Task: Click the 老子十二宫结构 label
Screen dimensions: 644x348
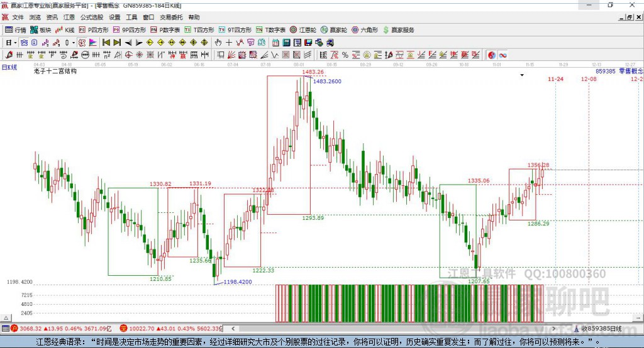Action: pyautogui.click(x=55, y=71)
